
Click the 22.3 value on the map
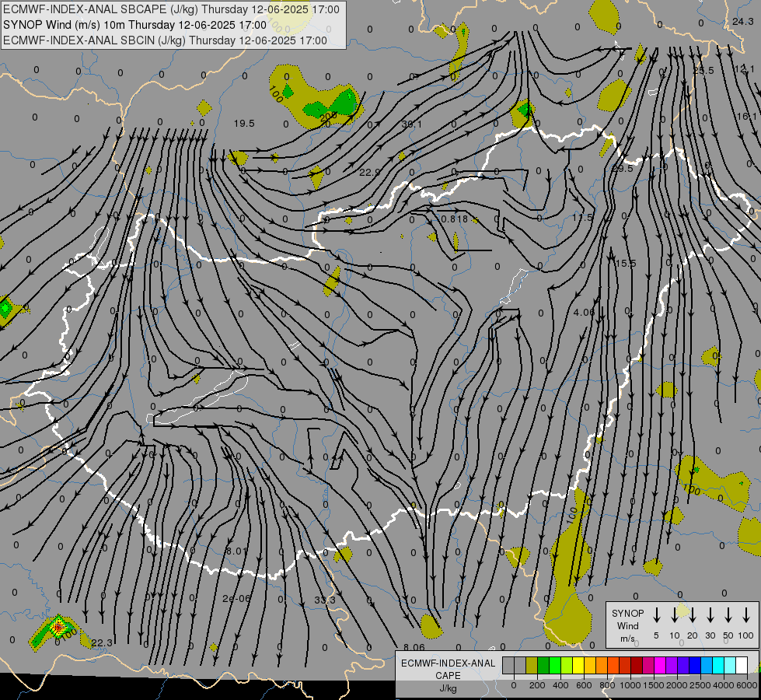tap(101, 642)
